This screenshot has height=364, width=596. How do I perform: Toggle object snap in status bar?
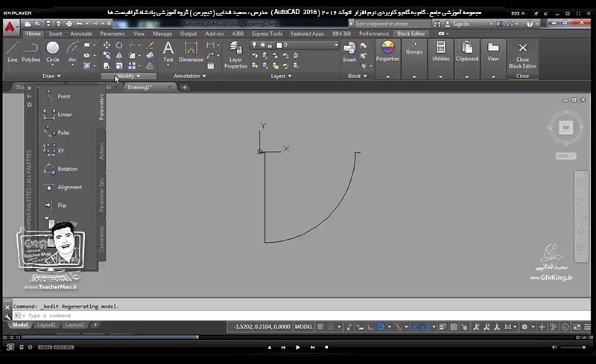click(x=425, y=327)
